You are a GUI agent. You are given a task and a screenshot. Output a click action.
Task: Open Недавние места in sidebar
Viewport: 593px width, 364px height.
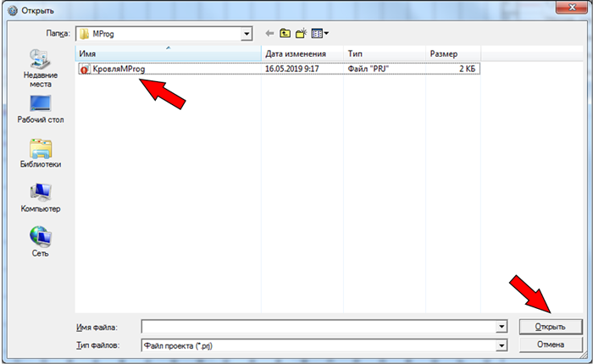(41, 69)
